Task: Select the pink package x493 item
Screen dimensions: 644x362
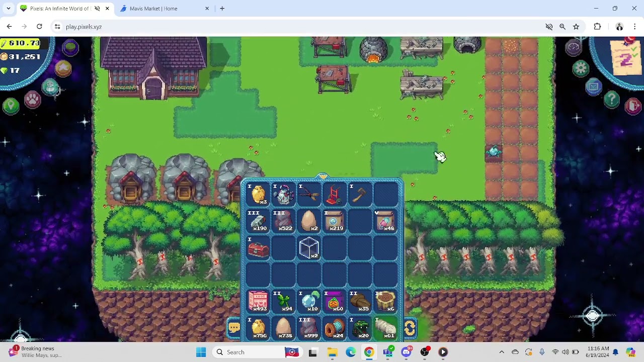Action: [258, 301]
